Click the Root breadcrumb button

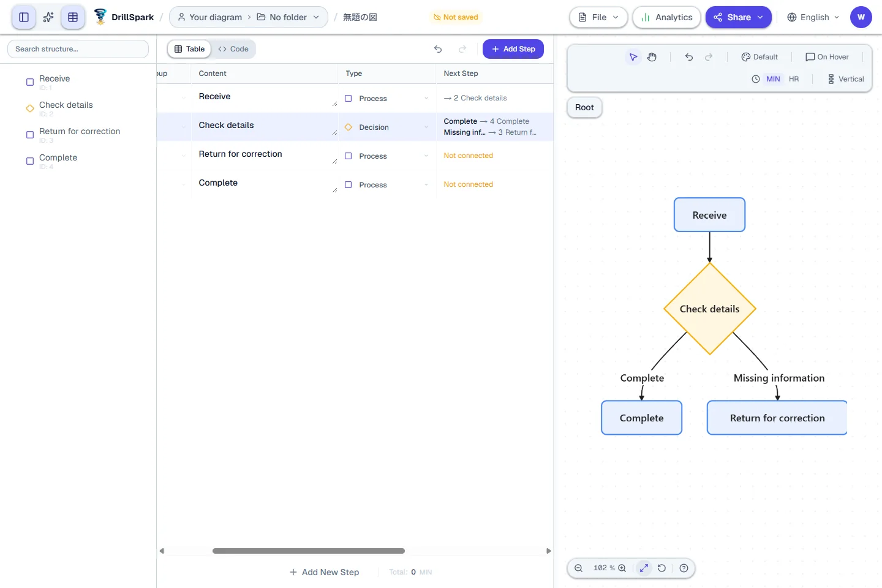click(584, 107)
